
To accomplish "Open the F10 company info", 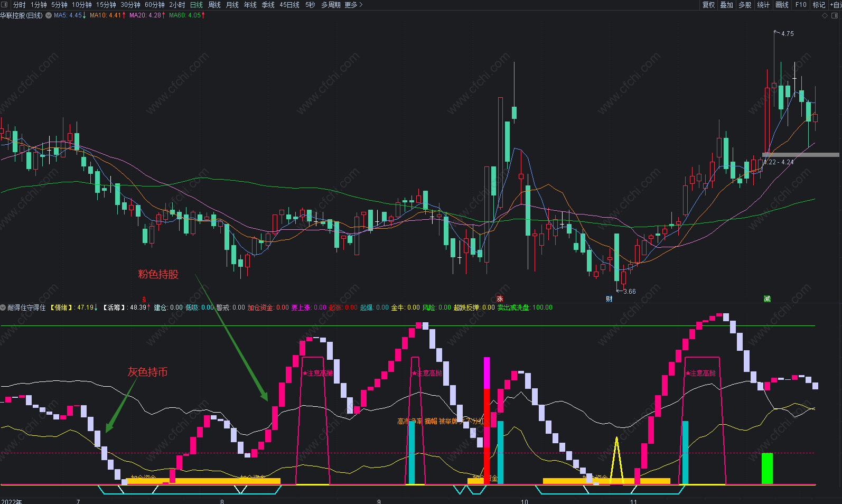I will click(x=801, y=5).
